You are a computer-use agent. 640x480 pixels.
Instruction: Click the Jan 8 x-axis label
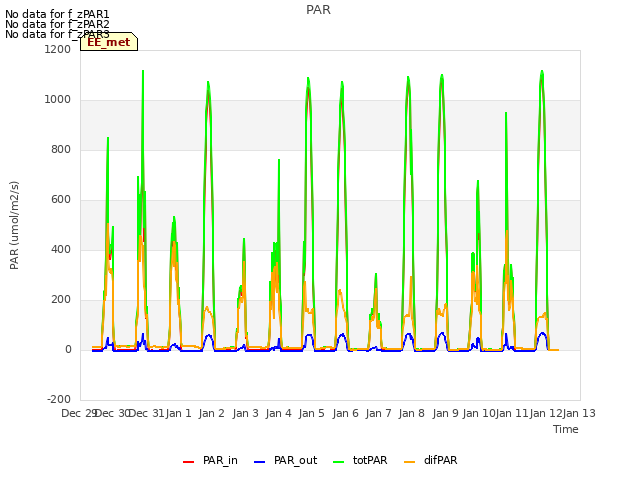[412, 413]
